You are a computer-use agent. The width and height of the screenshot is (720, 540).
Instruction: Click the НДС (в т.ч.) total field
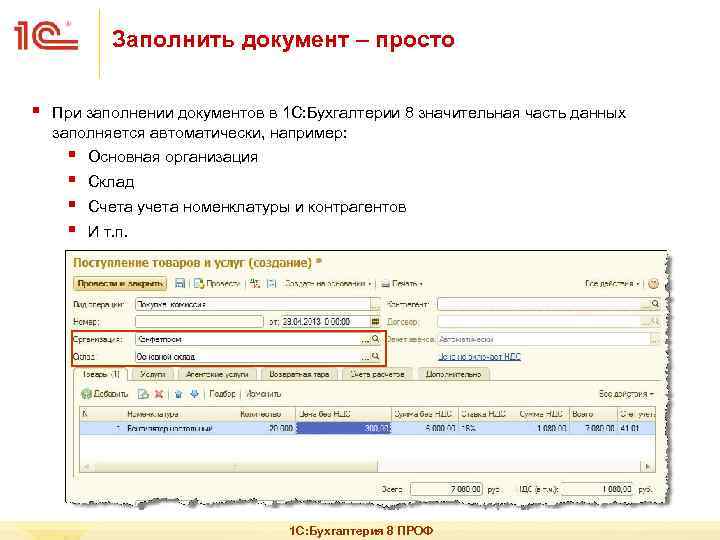(597, 489)
